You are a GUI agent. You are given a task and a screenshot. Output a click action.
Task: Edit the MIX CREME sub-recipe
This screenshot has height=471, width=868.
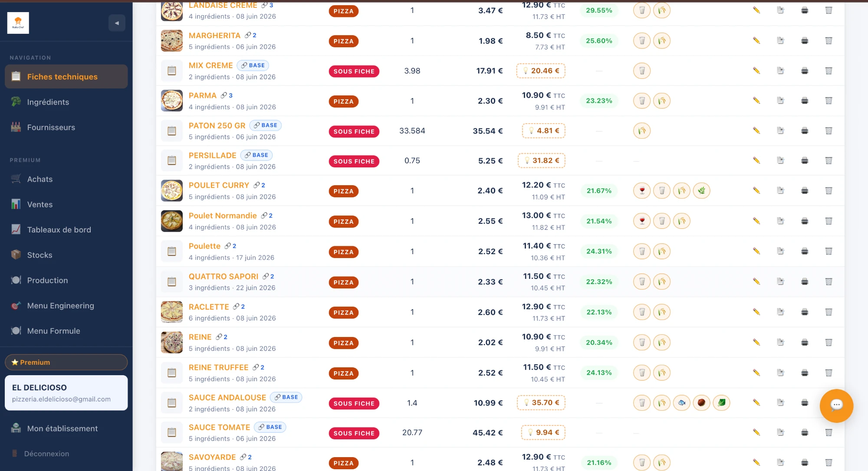756,71
